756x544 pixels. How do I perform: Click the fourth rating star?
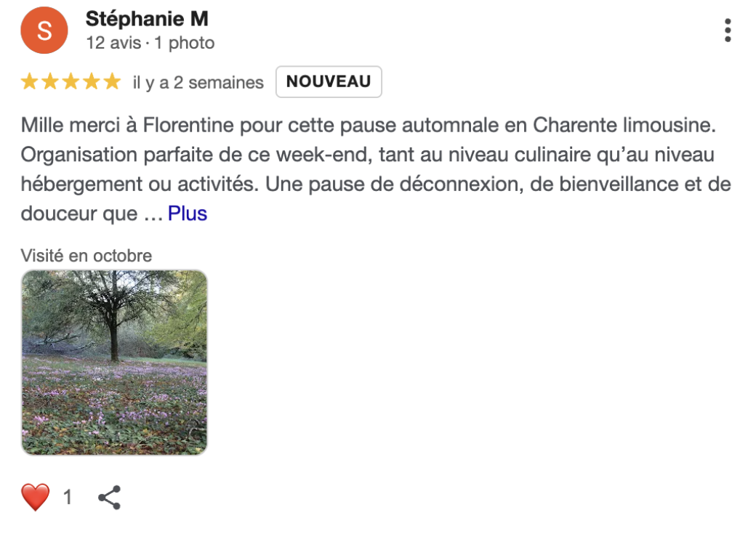coord(91,81)
